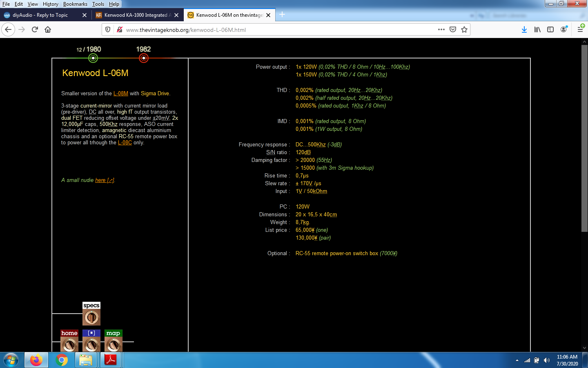588x368 pixels.
Task: Click the '65,000¥ (one)' list price
Action: click(x=312, y=230)
